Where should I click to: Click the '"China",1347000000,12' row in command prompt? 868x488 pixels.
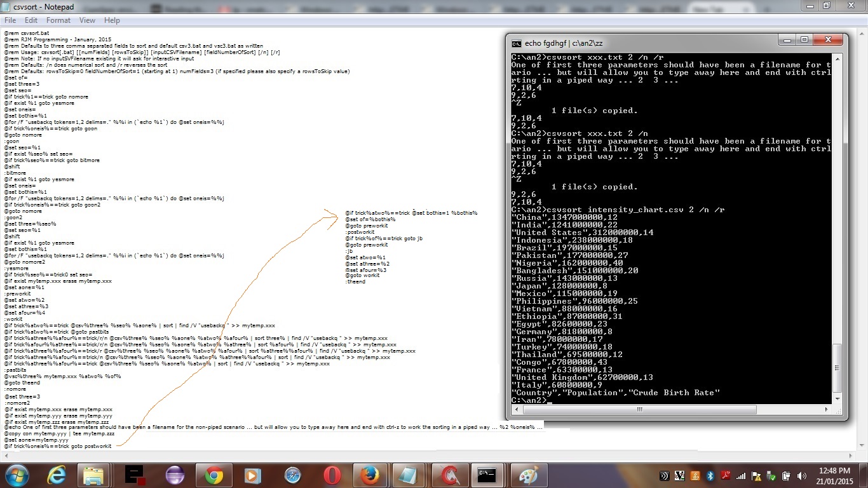click(564, 217)
